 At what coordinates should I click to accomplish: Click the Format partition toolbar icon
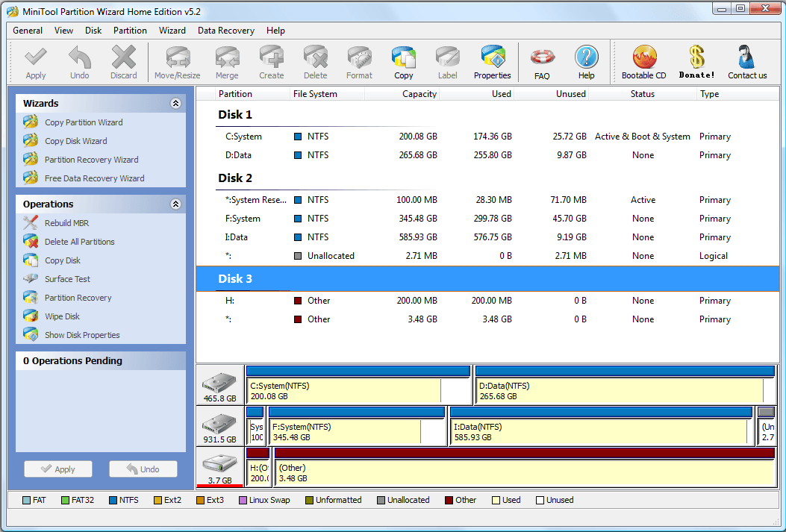point(360,57)
